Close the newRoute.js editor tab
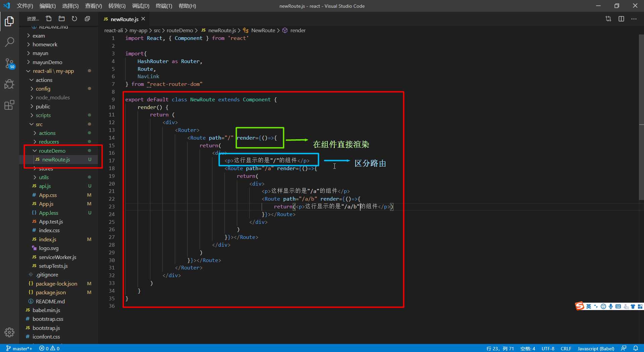 [143, 19]
